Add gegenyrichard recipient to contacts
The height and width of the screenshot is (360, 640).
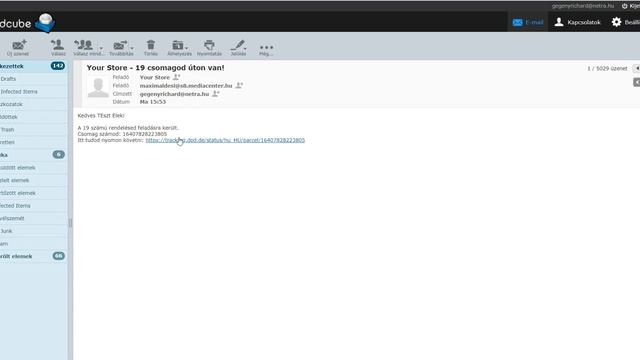(216, 94)
